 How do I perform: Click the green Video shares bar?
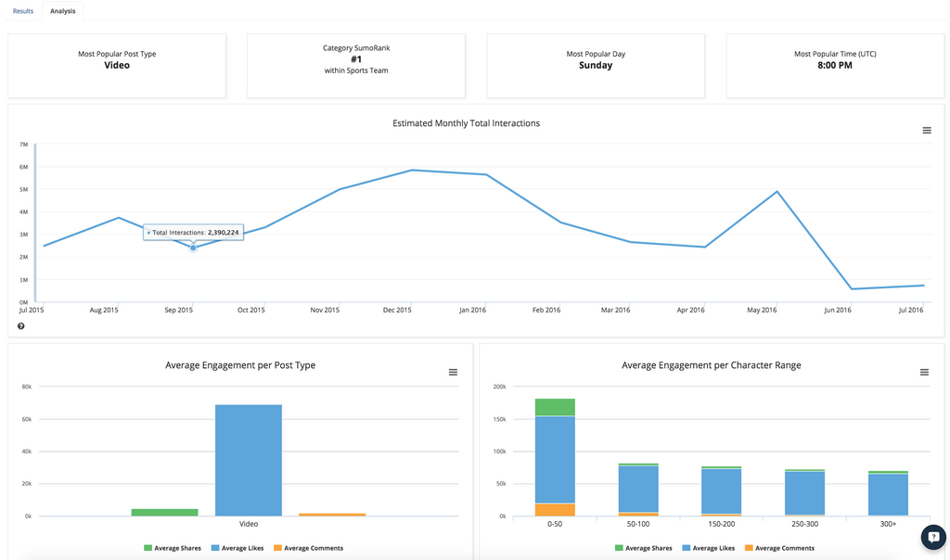coord(164,512)
